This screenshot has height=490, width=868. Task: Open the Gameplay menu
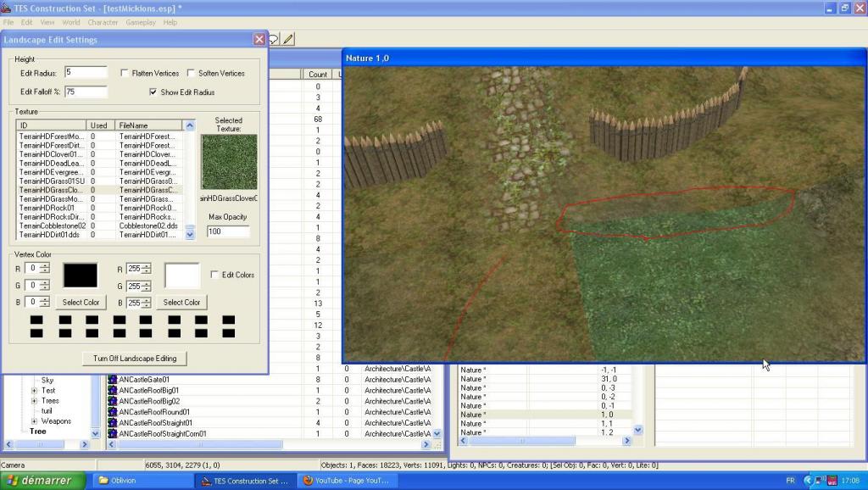click(x=141, y=23)
